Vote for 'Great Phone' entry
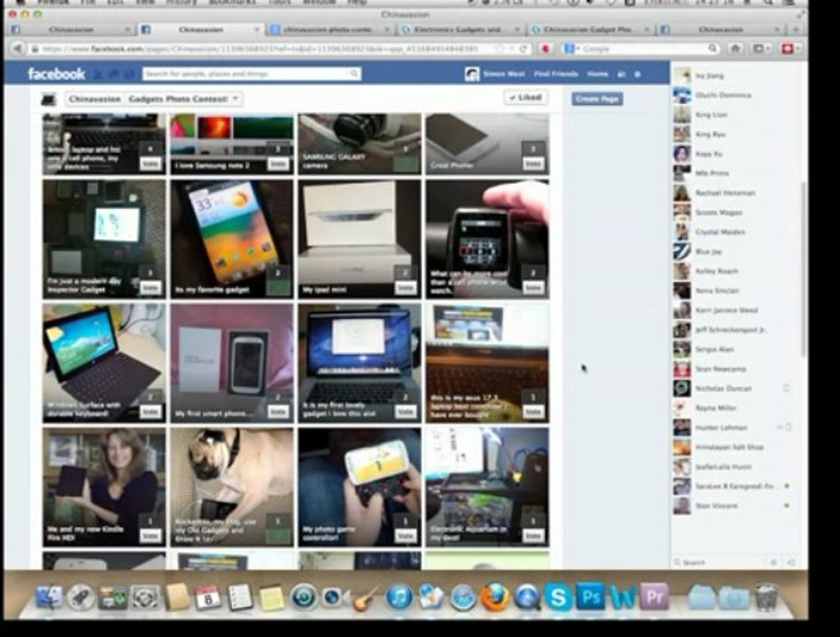This screenshot has width=840, height=637. [x=533, y=164]
